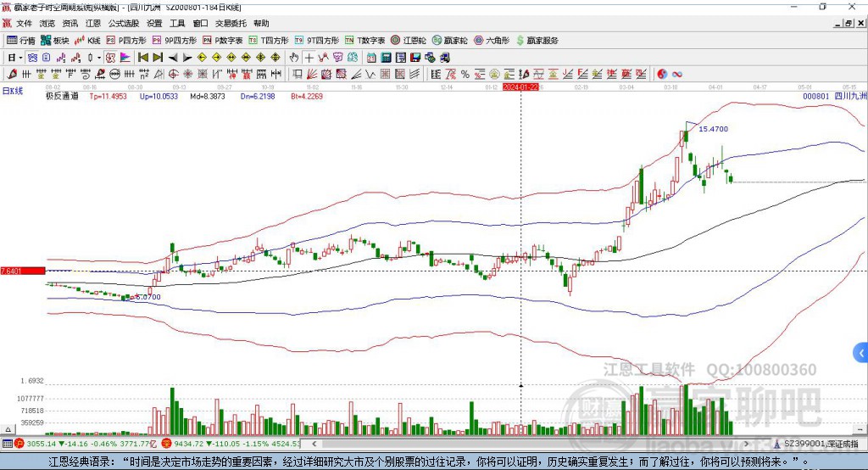The width and height of the screenshot is (868, 470).
Task: Click horizontal scrollbar right arrow
Action: pyautogui.click(x=746, y=444)
